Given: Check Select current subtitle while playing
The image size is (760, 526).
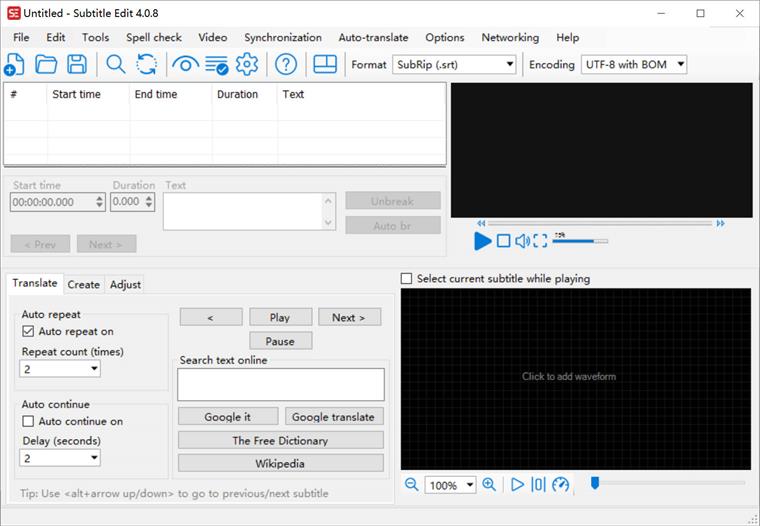Looking at the screenshot, I should pos(406,279).
